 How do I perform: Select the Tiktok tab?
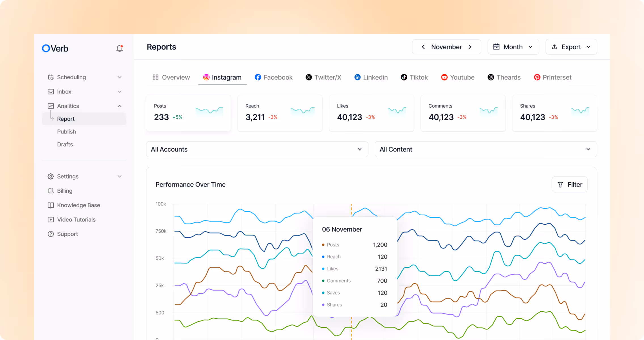(x=414, y=77)
